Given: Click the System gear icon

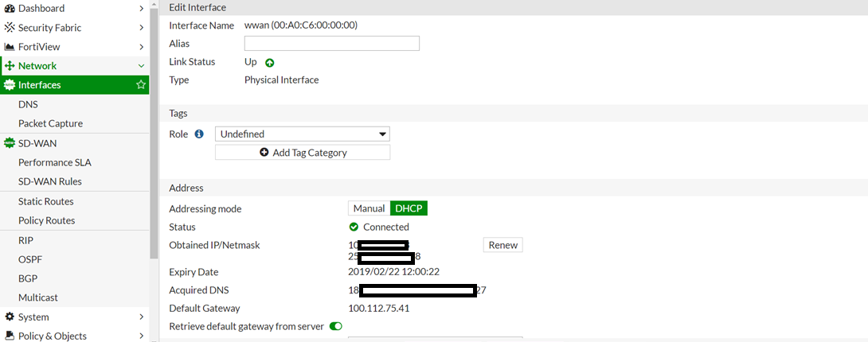Looking at the screenshot, I should pyautogui.click(x=10, y=317).
